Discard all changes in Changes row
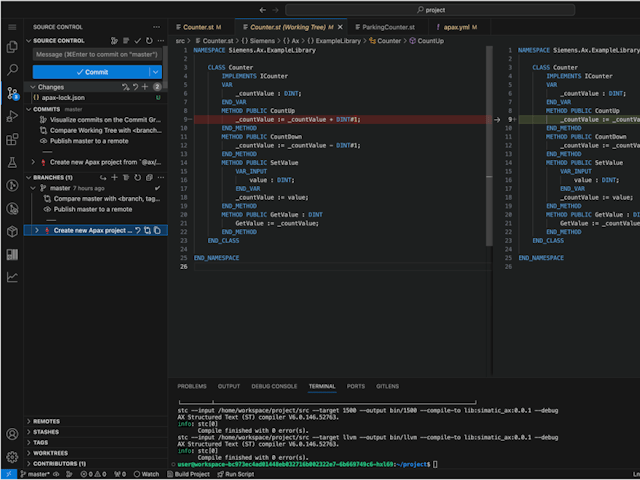This screenshot has height=480, width=640. (136, 87)
